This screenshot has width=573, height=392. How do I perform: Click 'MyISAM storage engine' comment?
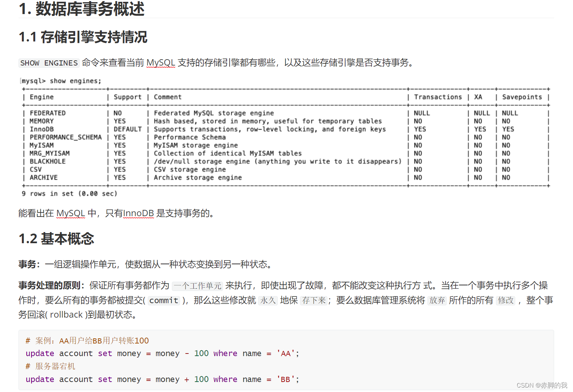[x=196, y=145]
